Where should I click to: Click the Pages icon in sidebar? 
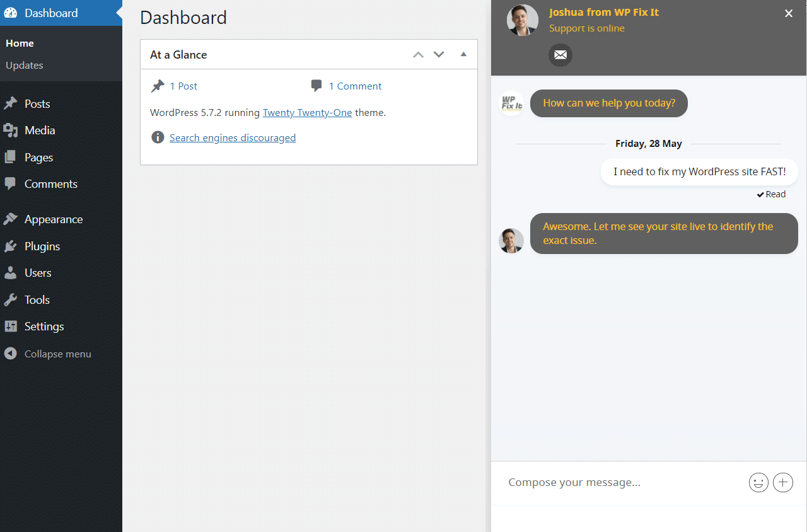tap(11, 157)
